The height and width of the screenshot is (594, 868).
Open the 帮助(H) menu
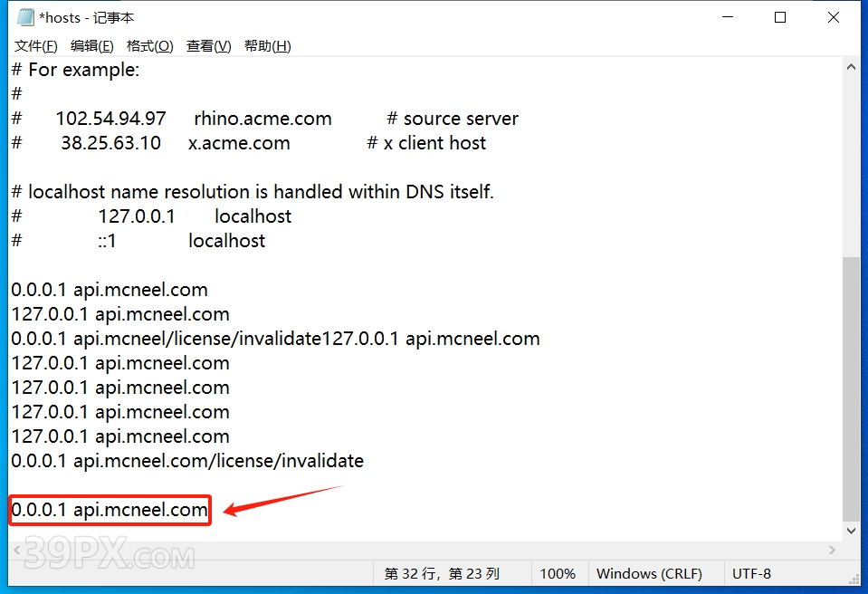267,46
